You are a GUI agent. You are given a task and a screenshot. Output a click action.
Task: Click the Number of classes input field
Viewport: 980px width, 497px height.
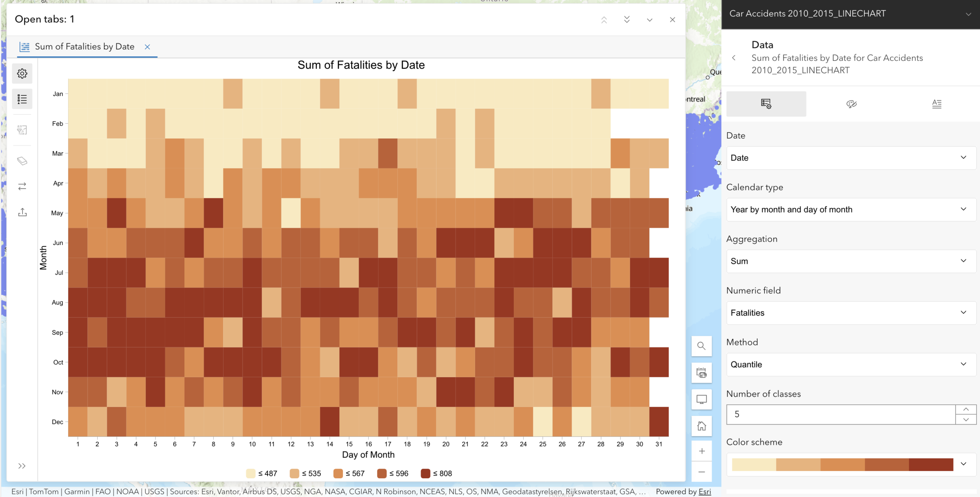pyautogui.click(x=841, y=414)
